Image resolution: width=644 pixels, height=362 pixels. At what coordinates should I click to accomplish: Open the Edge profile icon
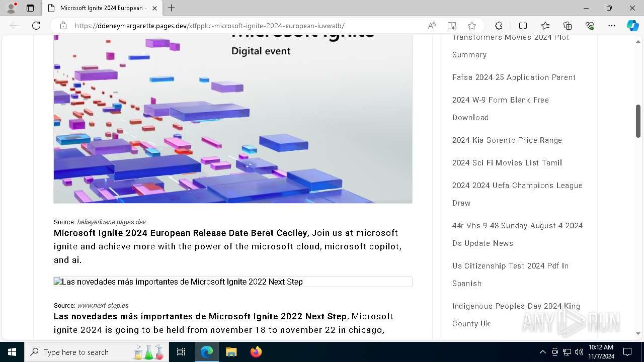(x=11, y=8)
